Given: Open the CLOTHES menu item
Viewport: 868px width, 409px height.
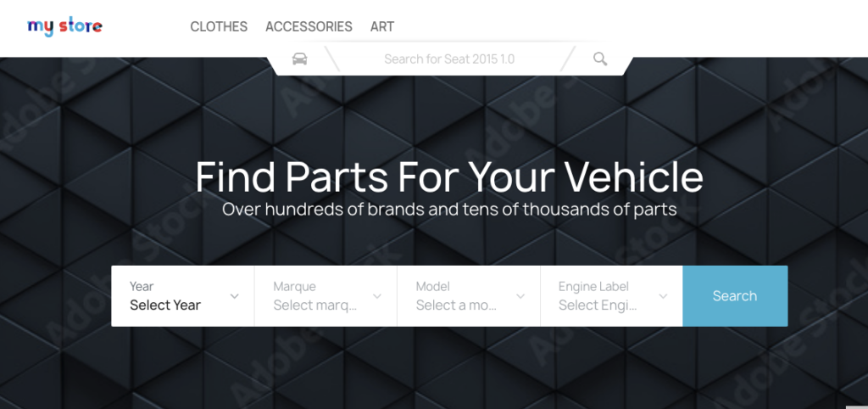Looking at the screenshot, I should click(219, 26).
